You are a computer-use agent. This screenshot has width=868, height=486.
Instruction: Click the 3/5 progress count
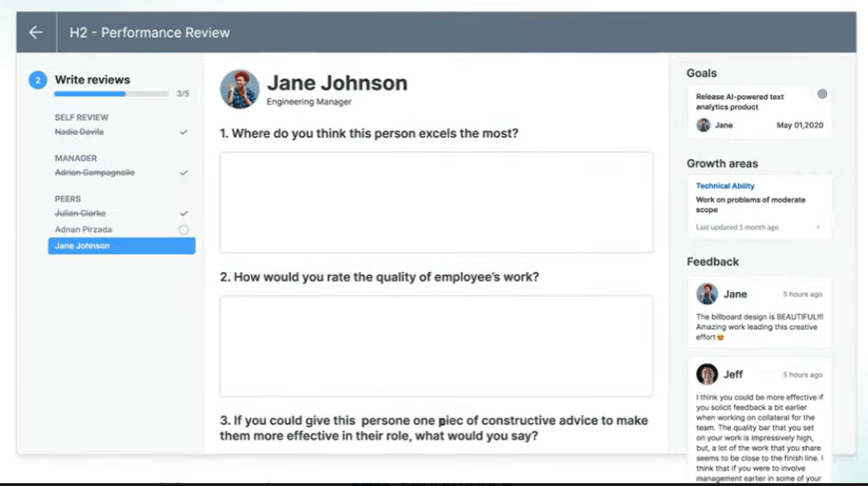[183, 93]
